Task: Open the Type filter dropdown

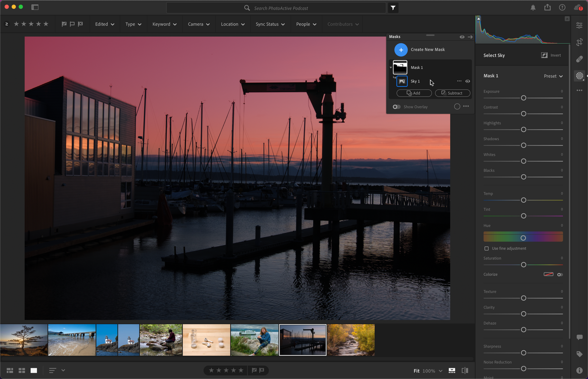Action: tap(133, 24)
